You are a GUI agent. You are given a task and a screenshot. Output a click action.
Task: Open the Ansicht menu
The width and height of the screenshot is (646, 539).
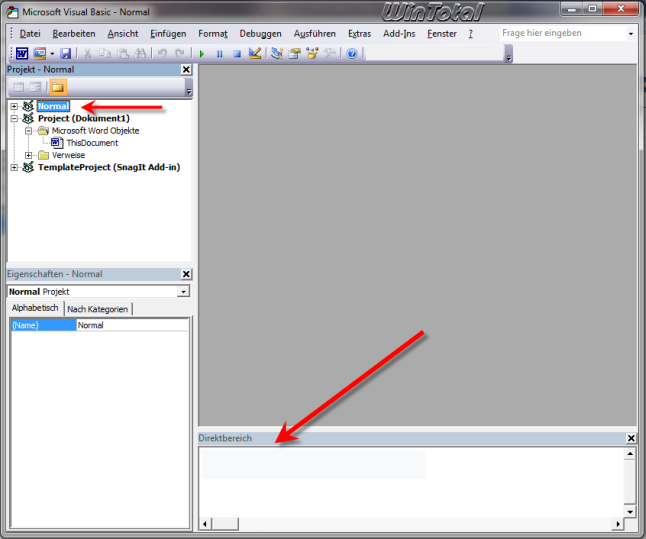(x=123, y=34)
